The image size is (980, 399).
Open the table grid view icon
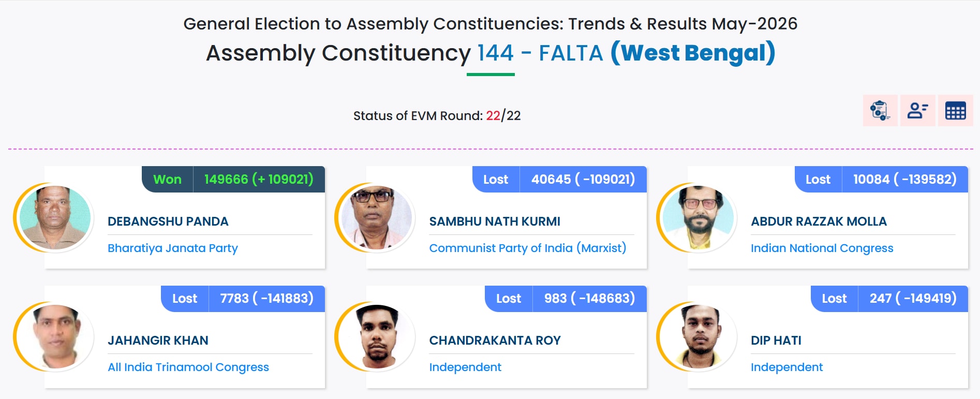coord(955,111)
